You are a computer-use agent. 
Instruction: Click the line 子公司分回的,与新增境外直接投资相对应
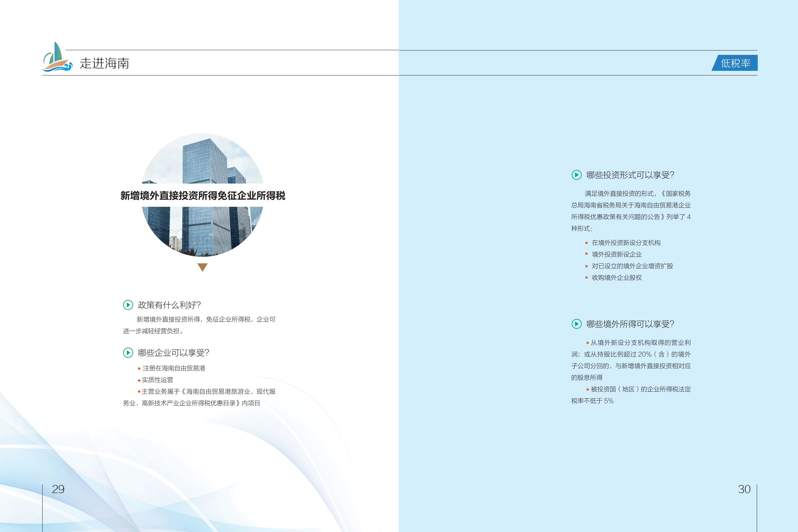631,366
